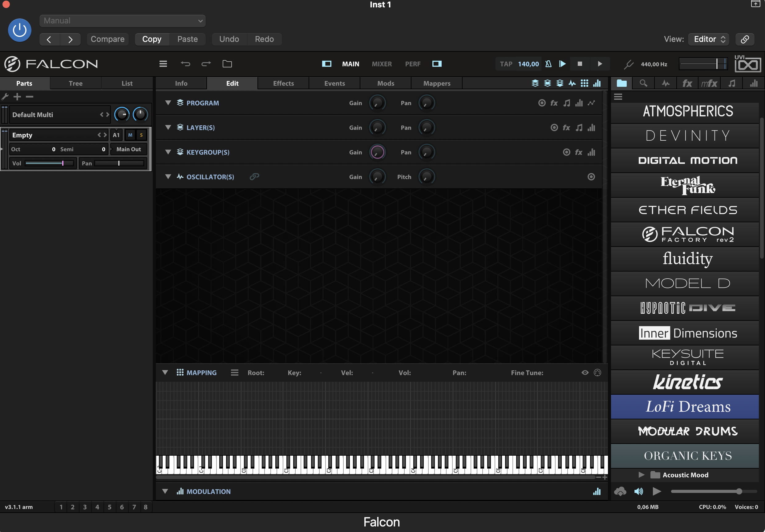Click the cloud download icon in browser
Image resolution: width=765 pixels, height=532 pixels.
(620, 491)
